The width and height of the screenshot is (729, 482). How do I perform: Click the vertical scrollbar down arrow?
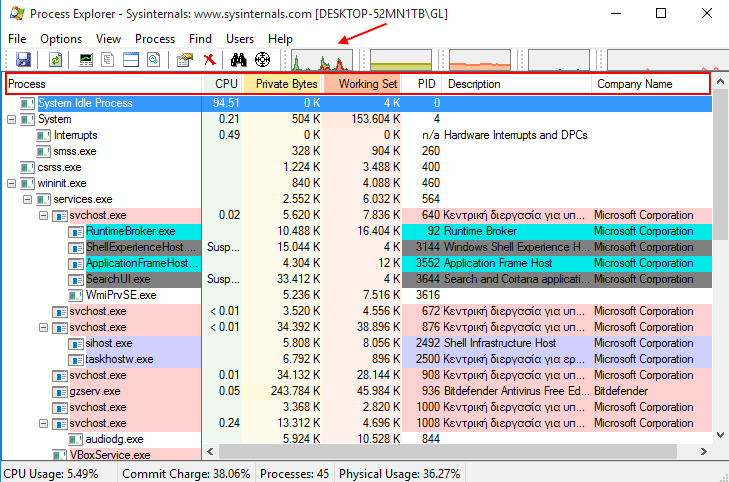(x=721, y=436)
